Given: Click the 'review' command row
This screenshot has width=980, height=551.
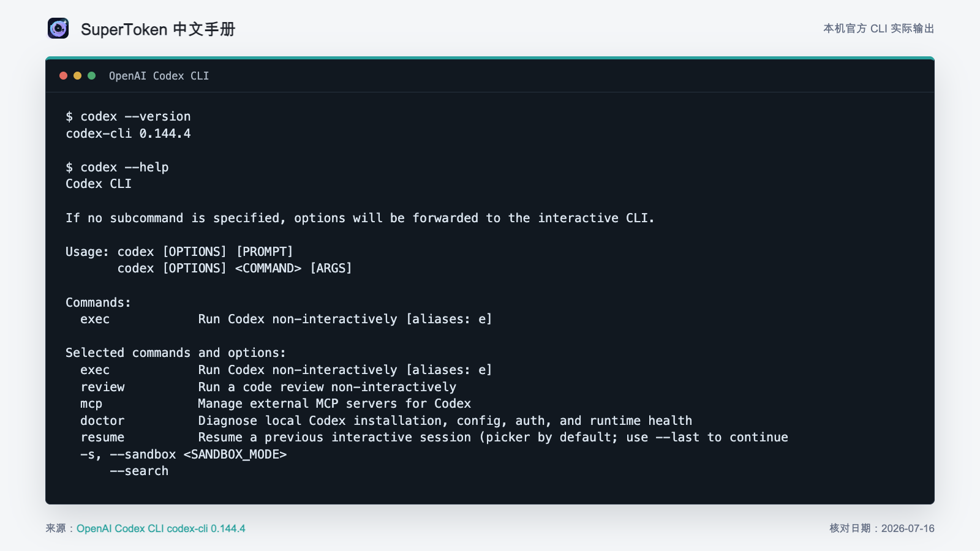Looking at the screenshot, I should [x=268, y=387].
